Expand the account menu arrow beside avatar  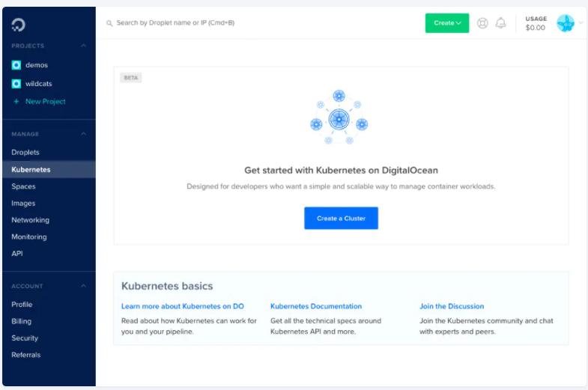(581, 23)
